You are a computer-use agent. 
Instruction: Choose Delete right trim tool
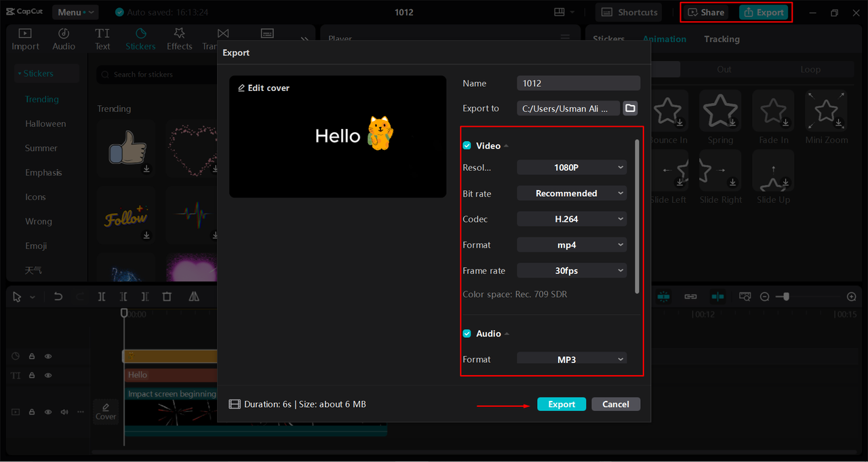[145, 297]
